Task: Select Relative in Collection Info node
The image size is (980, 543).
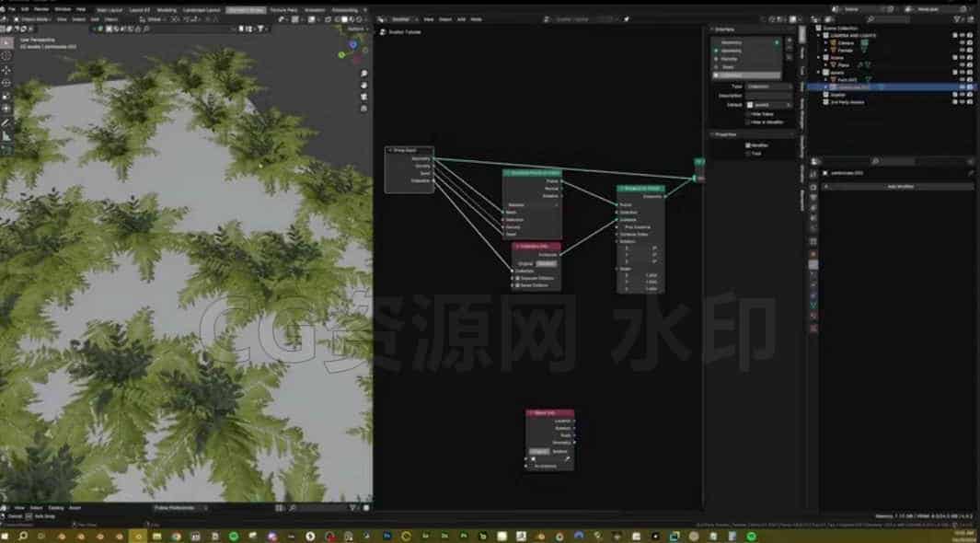Action: (x=547, y=264)
